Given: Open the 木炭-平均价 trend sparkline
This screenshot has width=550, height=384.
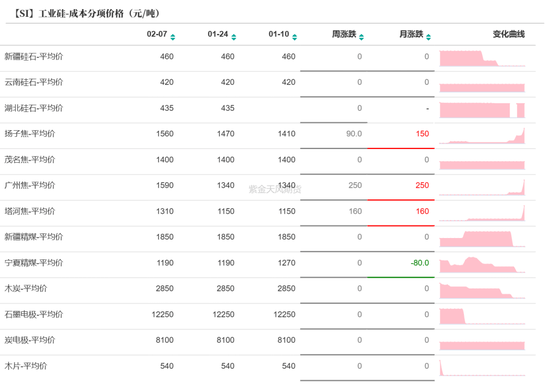Looking at the screenshot, I should 482,290.
